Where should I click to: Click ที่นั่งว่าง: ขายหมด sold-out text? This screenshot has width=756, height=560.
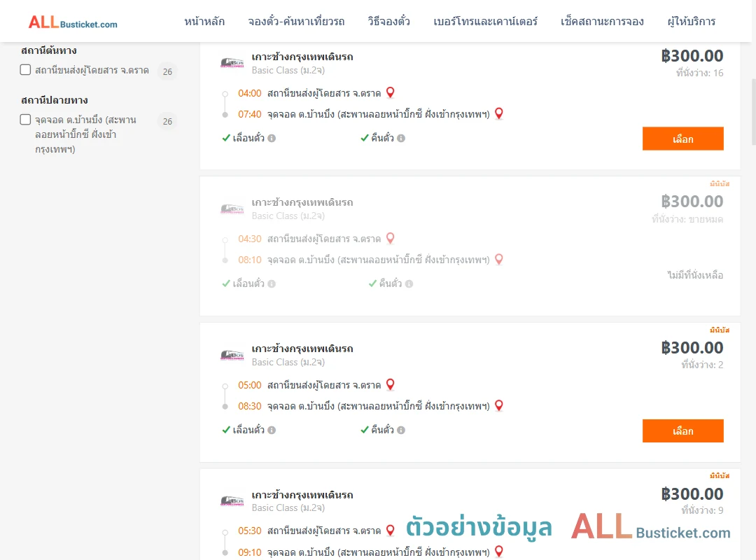click(x=687, y=220)
